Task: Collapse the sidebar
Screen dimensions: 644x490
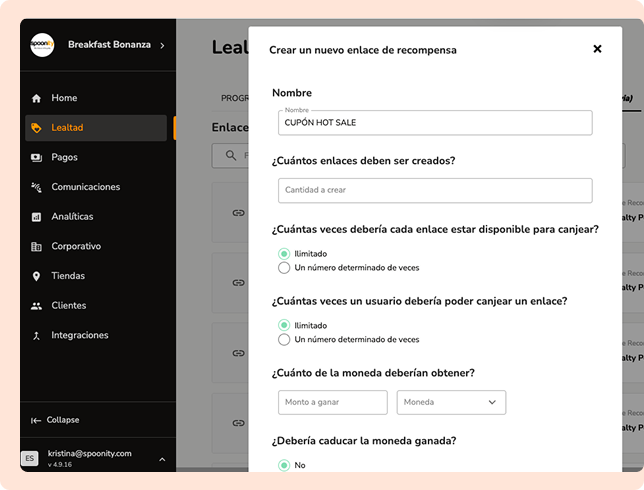Action: (x=55, y=420)
